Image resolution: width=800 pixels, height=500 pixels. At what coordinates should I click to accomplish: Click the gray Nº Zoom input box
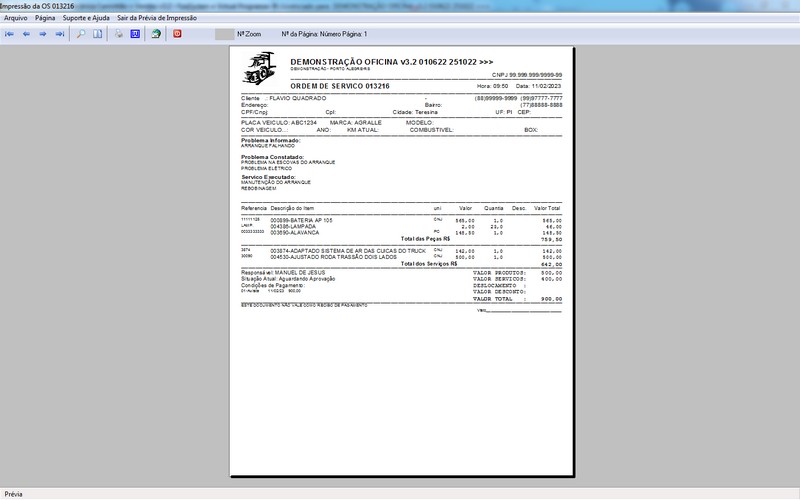click(224, 34)
